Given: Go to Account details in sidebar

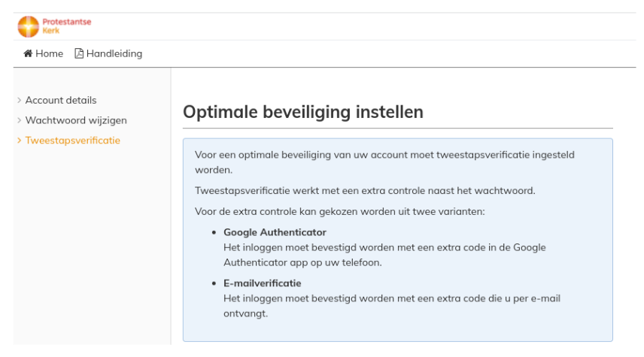Looking at the screenshot, I should (61, 100).
